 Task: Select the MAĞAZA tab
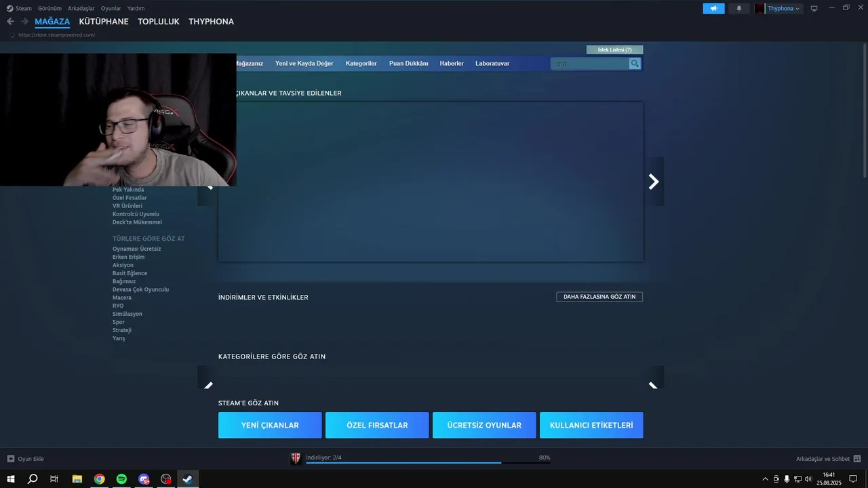[x=52, y=22]
